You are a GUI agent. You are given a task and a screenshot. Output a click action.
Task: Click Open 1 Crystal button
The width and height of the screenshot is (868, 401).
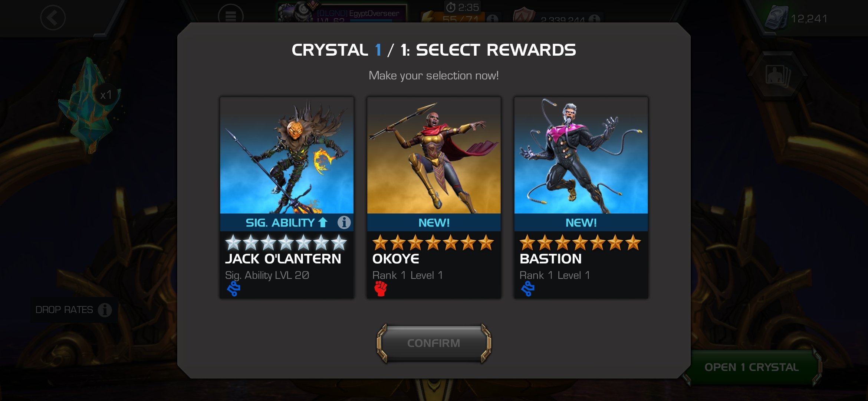(752, 367)
